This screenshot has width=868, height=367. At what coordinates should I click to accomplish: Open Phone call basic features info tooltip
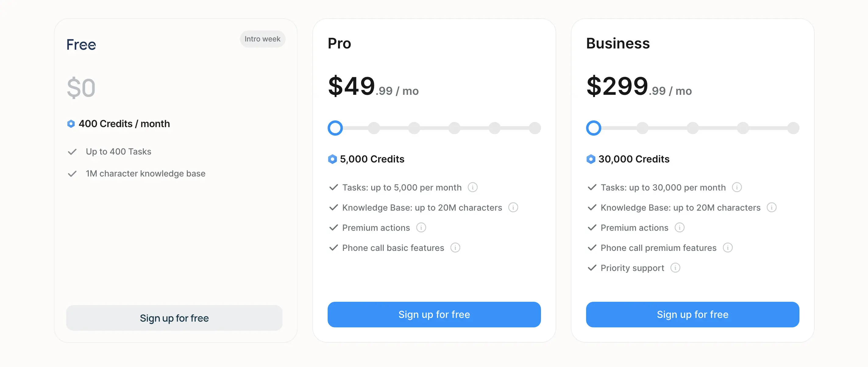click(455, 248)
